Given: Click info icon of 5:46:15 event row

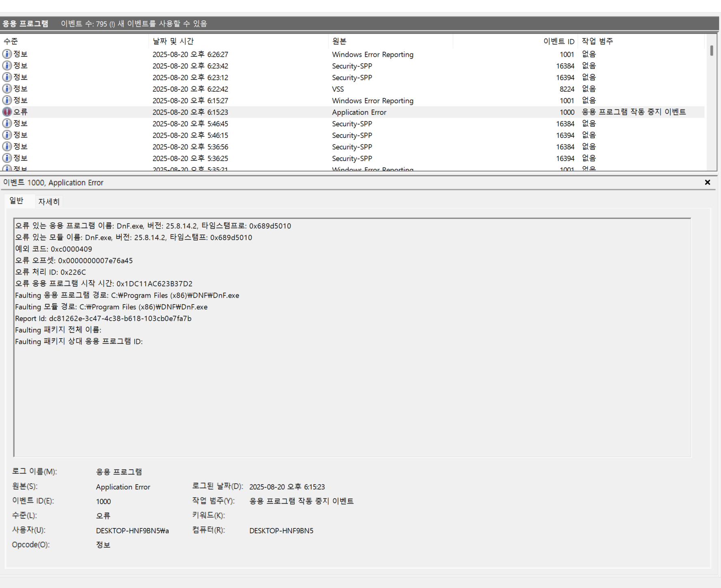Looking at the screenshot, I should (x=7, y=135).
